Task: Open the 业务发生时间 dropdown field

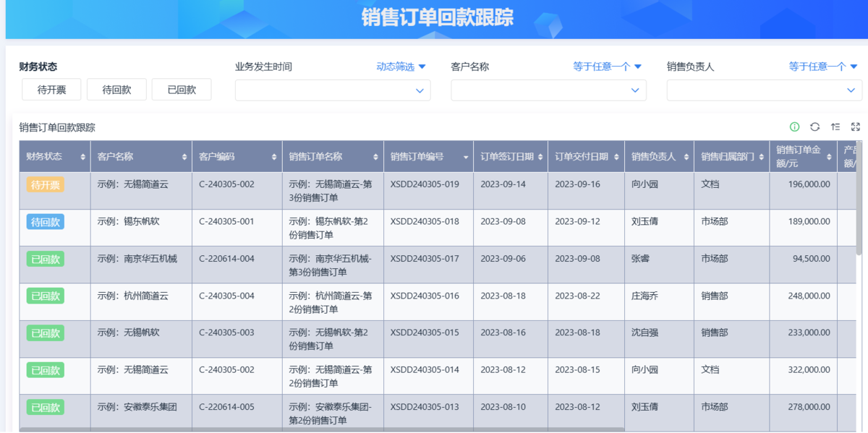Action: [333, 90]
